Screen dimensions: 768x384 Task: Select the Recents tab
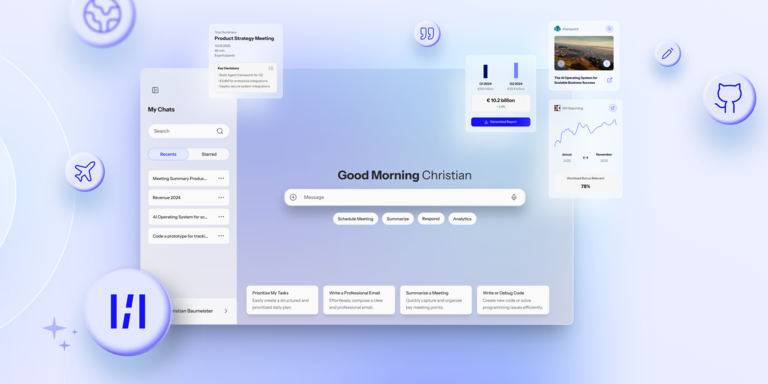(168, 154)
